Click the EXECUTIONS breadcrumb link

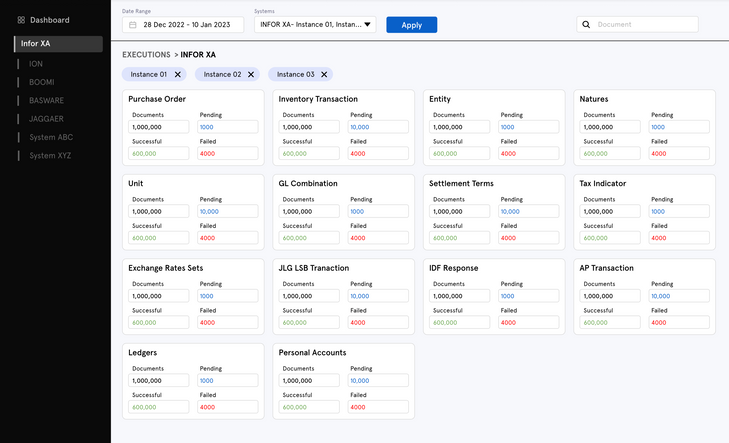pyautogui.click(x=146, y=54)
